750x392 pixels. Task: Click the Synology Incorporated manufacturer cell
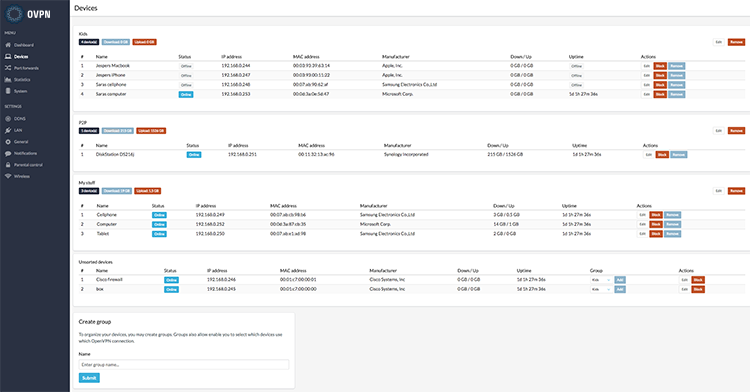[x=406, y=154]
